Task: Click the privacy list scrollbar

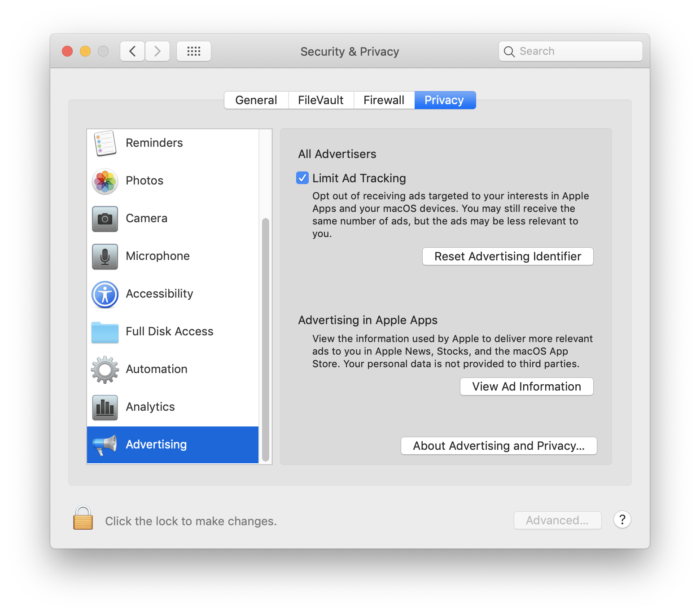Action: pyautogui.click(x=266, y=340)
